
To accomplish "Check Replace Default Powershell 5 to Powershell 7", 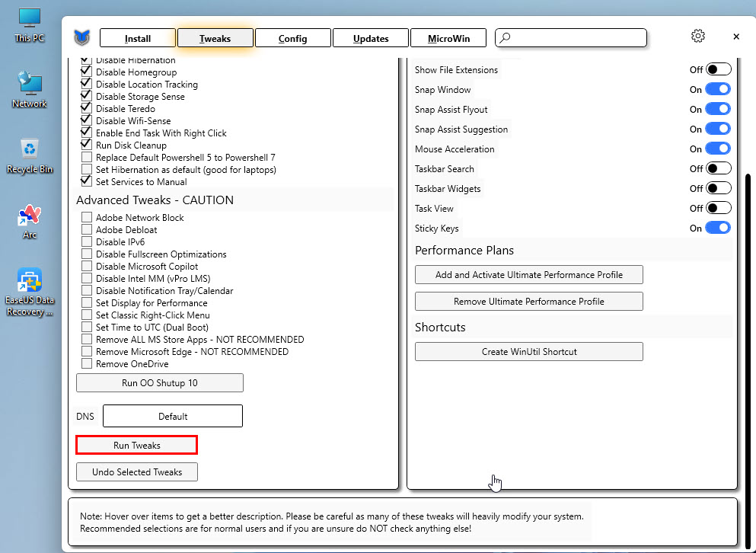I will coord(86,158).
